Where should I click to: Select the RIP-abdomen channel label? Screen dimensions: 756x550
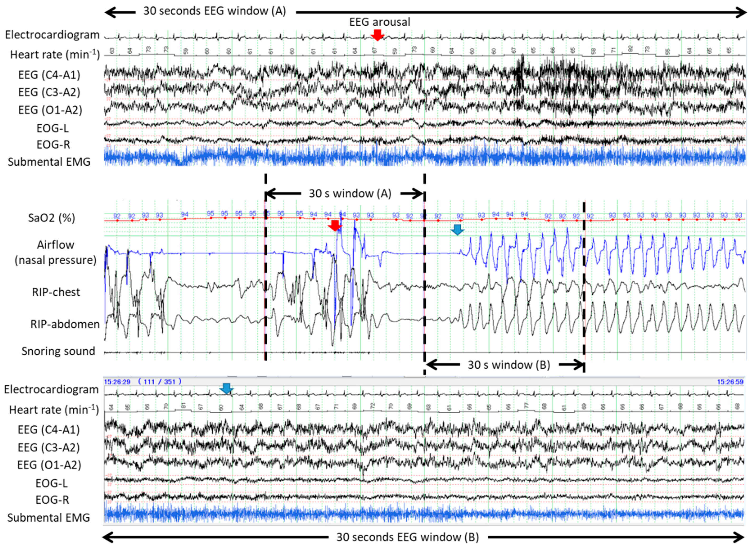(65, 324)
